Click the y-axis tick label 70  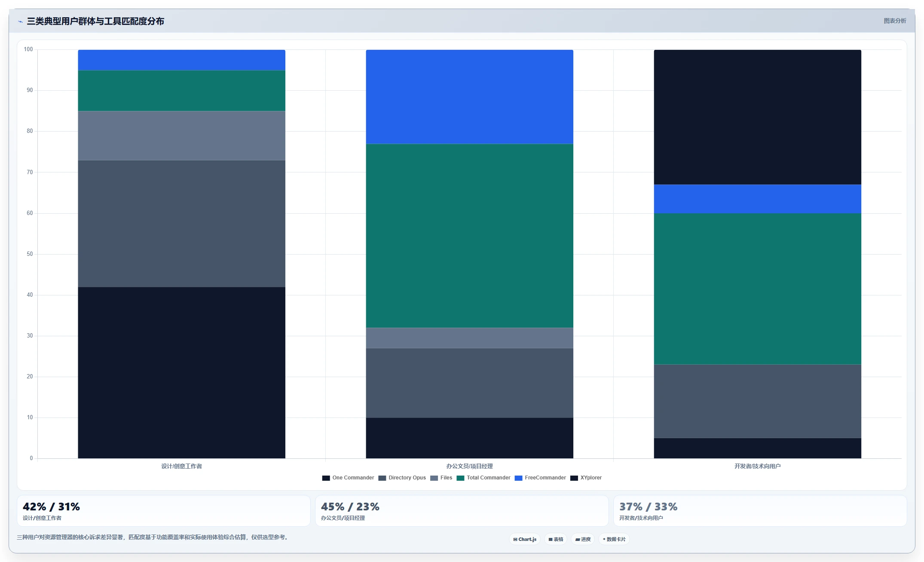[30, 172]
